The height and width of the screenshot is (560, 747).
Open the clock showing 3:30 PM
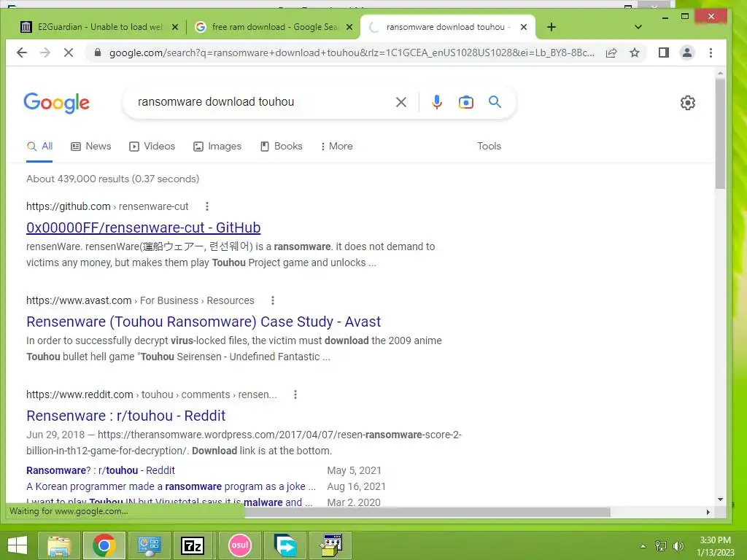[x=715, y=546]
